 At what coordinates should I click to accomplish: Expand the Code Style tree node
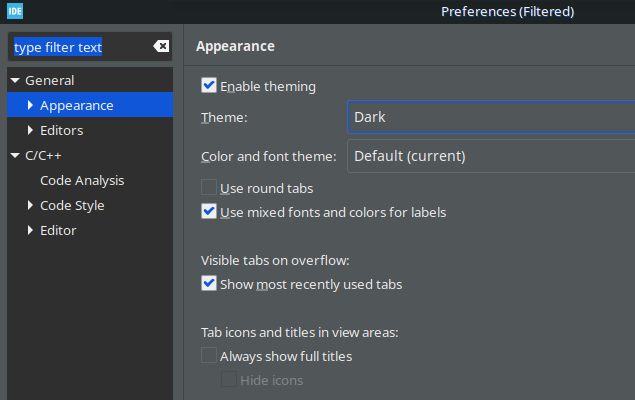(x=31, y=205)
